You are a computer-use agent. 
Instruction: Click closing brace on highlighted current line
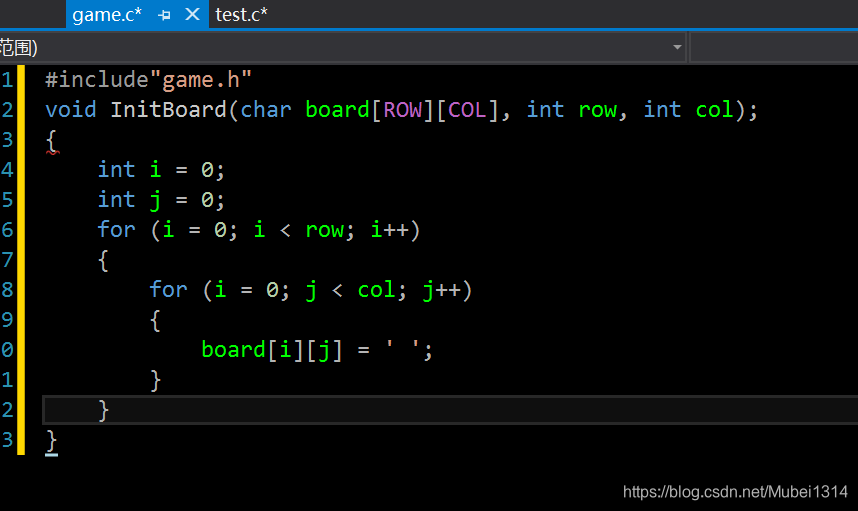coord(103,410)
